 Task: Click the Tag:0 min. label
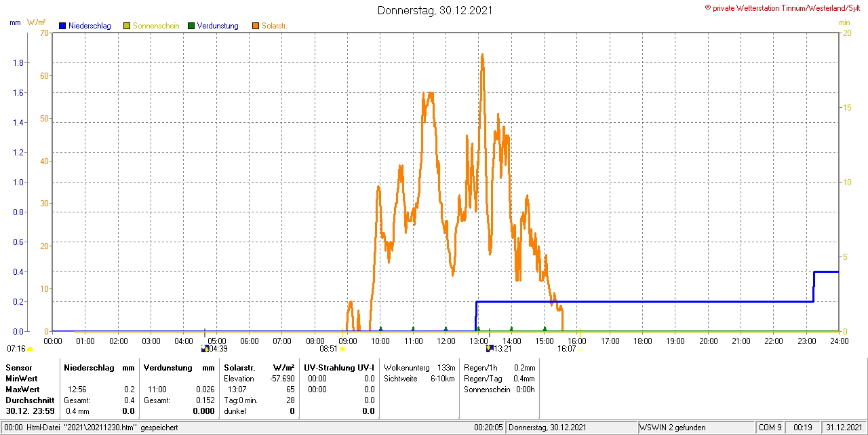tap(241, 400)
